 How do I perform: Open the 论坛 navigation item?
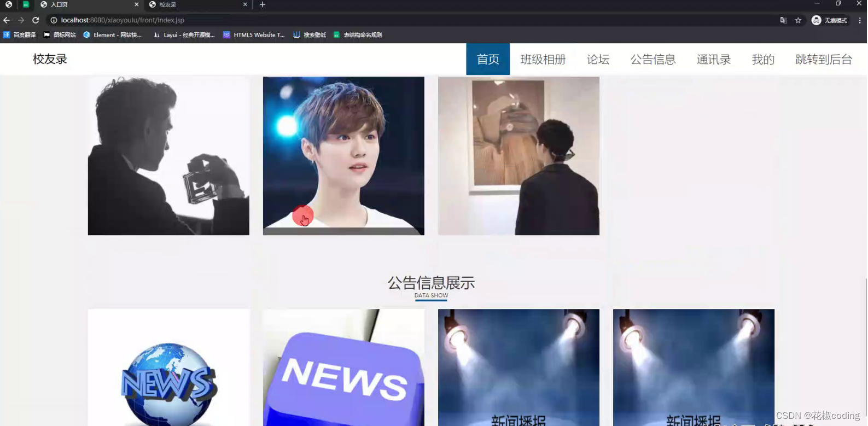[598, 59]
